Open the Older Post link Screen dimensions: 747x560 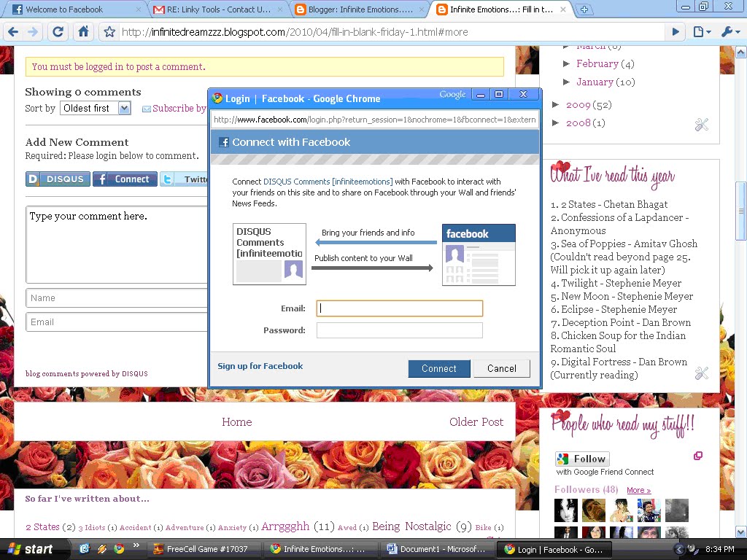point(476,422)
